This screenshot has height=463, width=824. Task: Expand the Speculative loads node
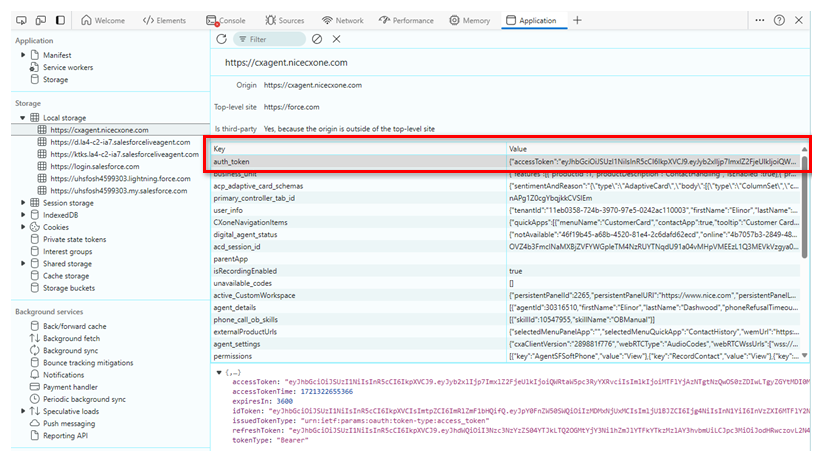coord(23,411)
